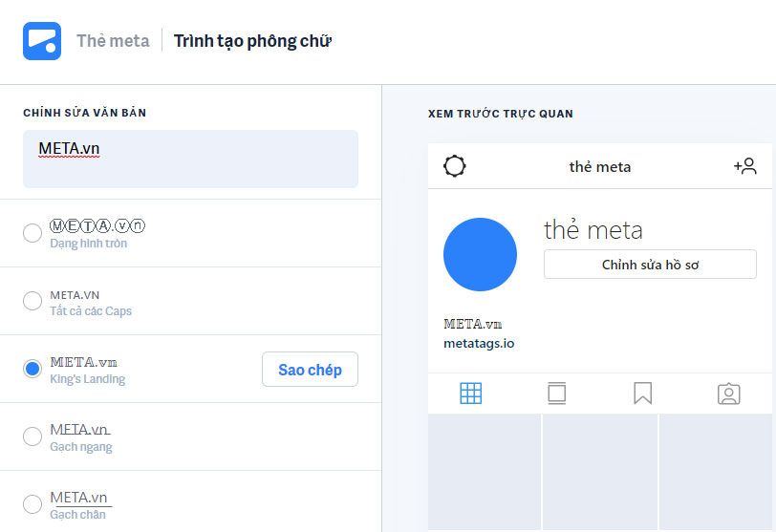Open the settings gear in the profile preview
This screenshot has width=776, height=532.
(454, 166)
